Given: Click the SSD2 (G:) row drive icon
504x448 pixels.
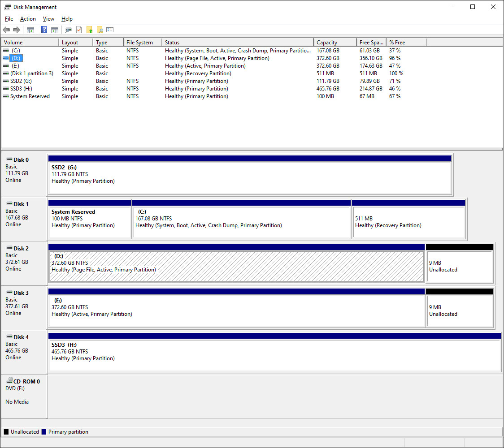Looking at the screenshot, I should [x=6, y=81].
